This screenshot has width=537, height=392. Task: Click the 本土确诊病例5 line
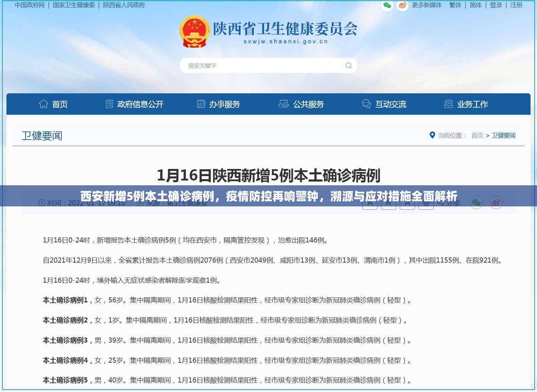click(228, 380)
